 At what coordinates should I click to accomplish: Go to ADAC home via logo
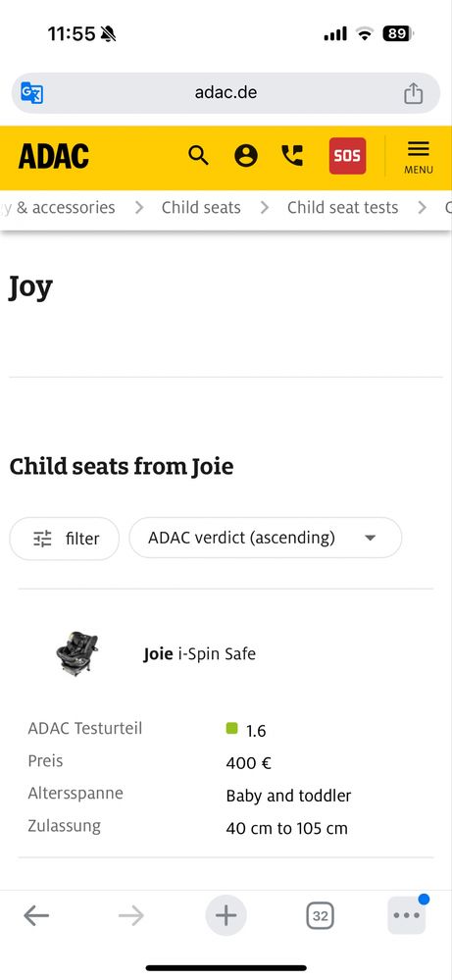click(x=54, y=156)
